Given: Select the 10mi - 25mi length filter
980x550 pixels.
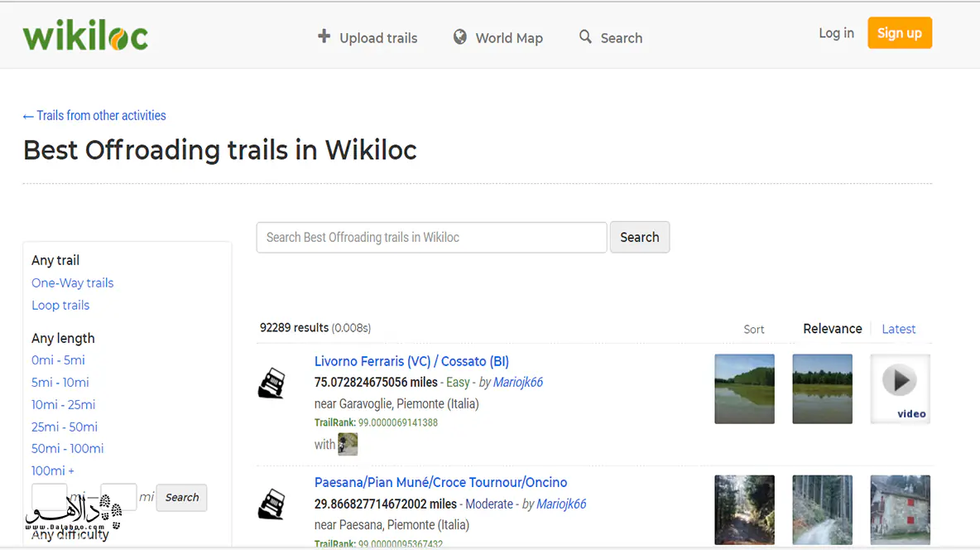Looking at the screenshot, I should 63,405.
